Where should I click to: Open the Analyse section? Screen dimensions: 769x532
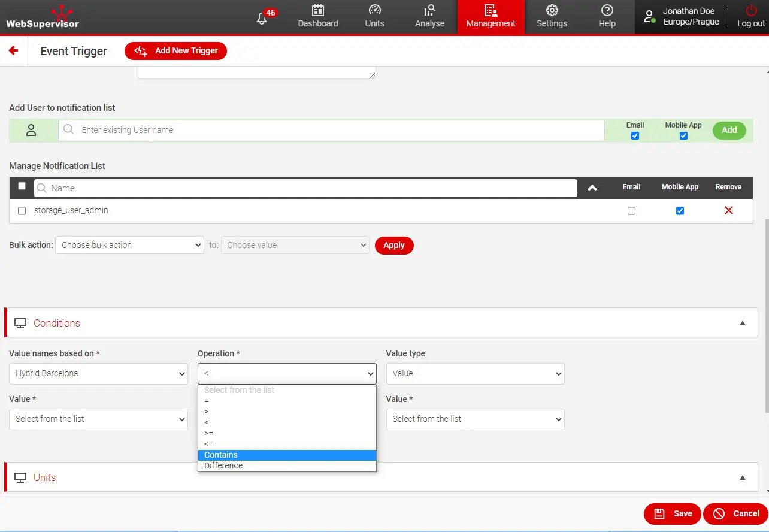pyautogui.click(x=429, y=17)
